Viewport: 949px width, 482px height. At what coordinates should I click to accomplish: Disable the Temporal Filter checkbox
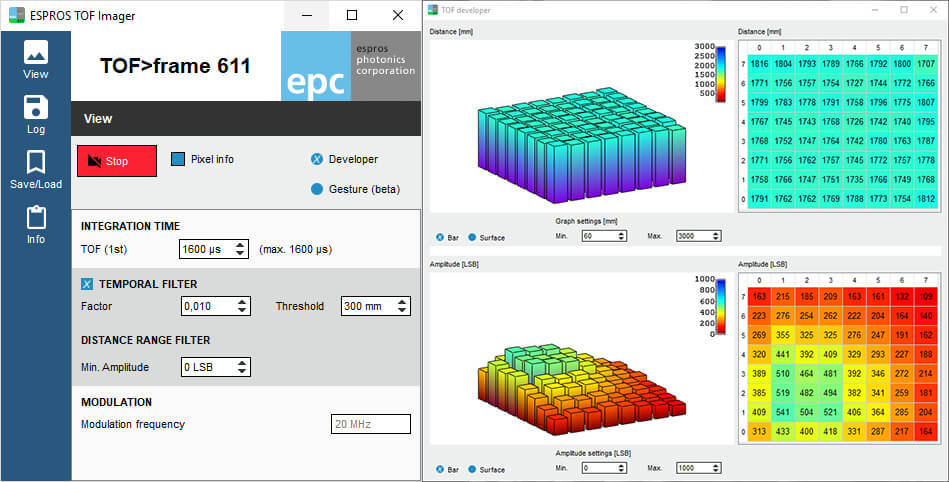click(x=87, y=284)
